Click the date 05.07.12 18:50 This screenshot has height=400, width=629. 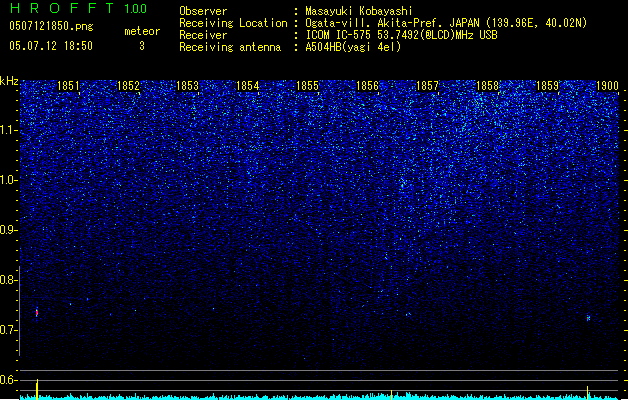(x=51, y=46)
